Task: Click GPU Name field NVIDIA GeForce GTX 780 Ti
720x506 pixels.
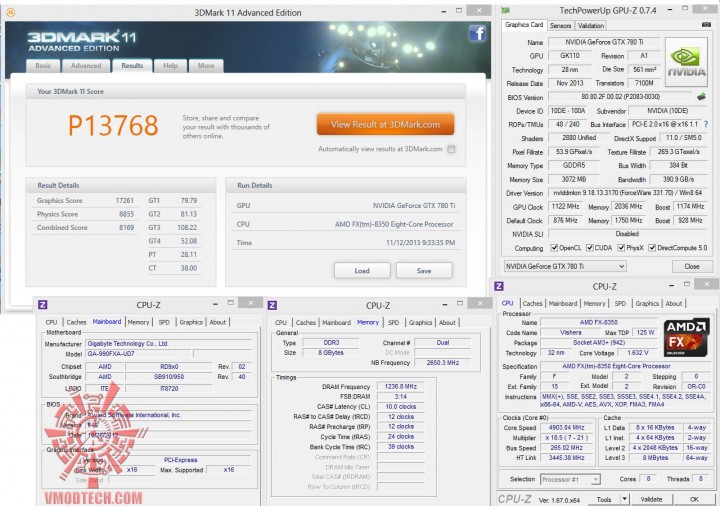Action: click(604, 42)
